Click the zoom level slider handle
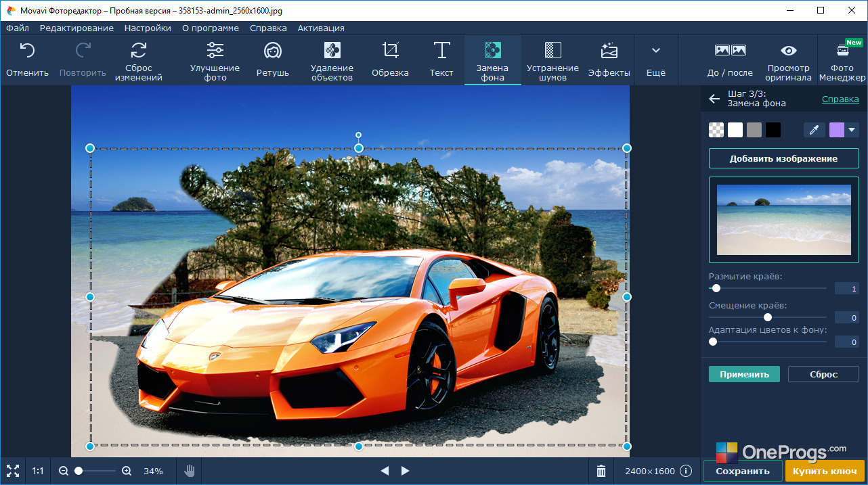The height and width of the screenshot is (485, 868). [79, 471]
